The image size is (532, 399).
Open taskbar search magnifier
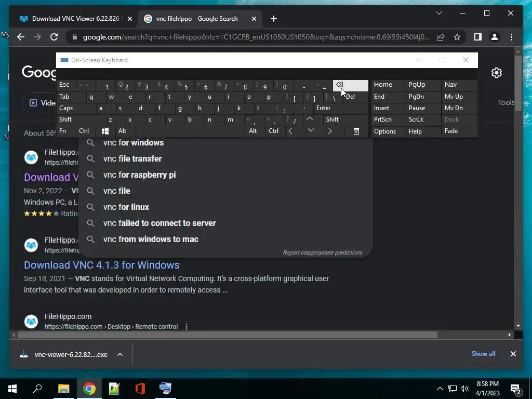coord(37,389)
